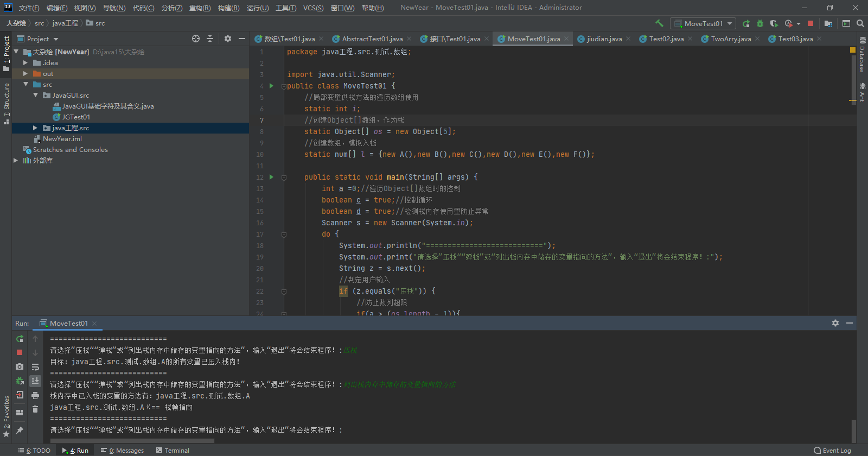This screenshot has height=456, width=868.
Task: Expand the 外部库 node in the project tree
Action: [x=16, y=161]
